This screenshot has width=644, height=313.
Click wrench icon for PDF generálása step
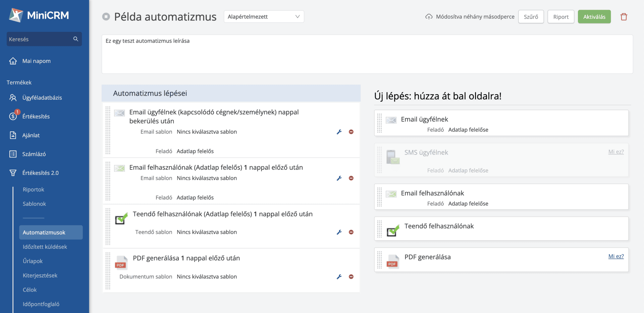coord(339,277)
